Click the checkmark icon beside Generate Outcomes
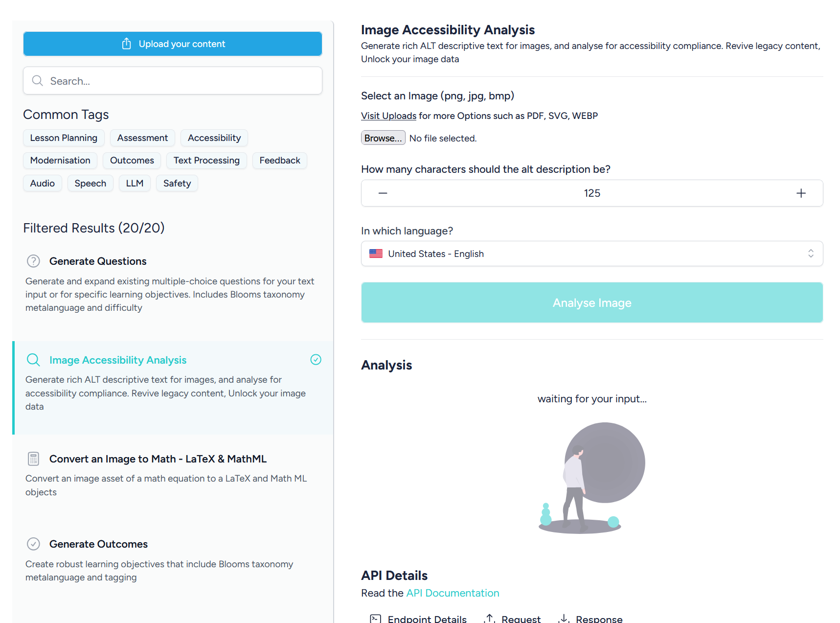The width and height of the screenshot is (840, 623). (33, 544)
